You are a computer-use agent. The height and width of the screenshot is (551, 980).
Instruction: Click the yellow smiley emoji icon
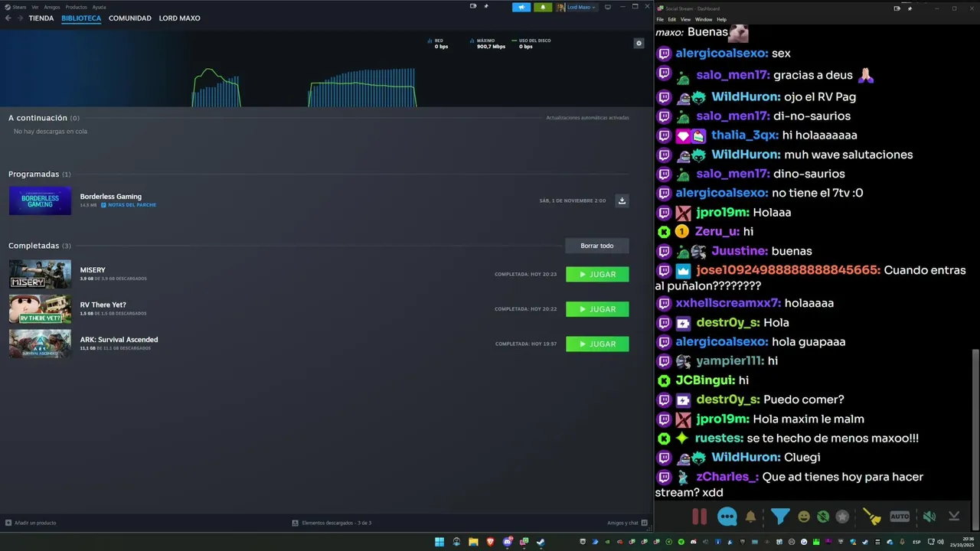(x=804, y=517)
